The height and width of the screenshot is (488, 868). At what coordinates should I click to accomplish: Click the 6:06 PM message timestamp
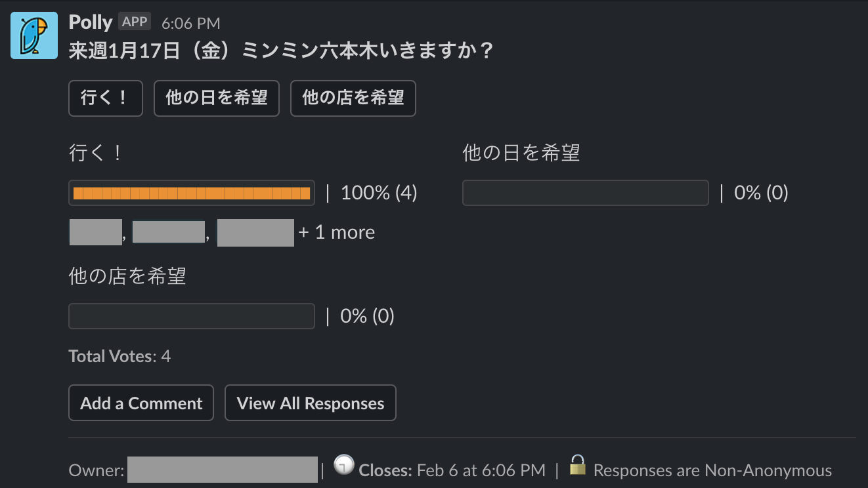point(190,23)
